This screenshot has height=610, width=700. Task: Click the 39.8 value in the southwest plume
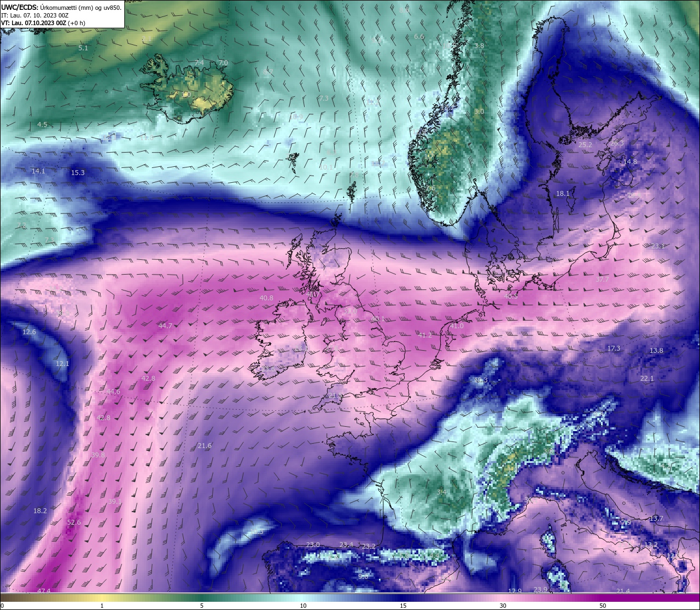coord(98,455)
